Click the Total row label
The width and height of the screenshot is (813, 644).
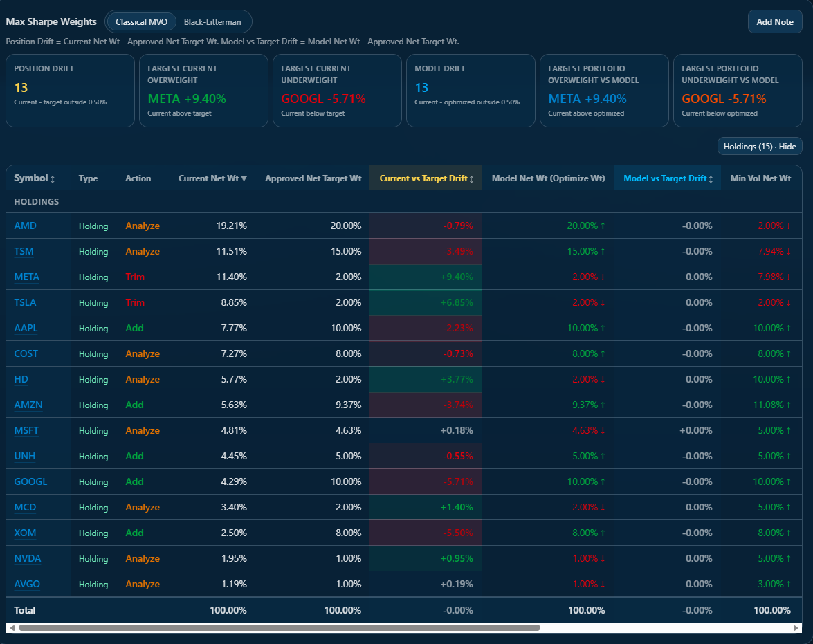[24, 610]
